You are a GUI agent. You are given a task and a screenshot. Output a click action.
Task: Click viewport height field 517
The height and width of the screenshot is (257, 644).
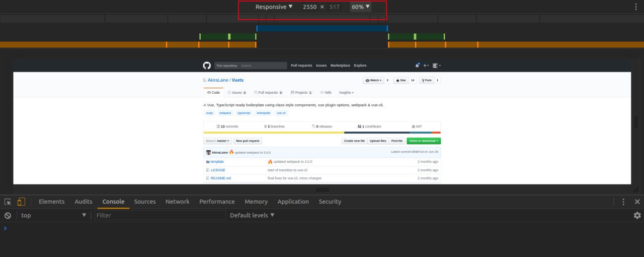pyautogui.click(x=335, y=7)
